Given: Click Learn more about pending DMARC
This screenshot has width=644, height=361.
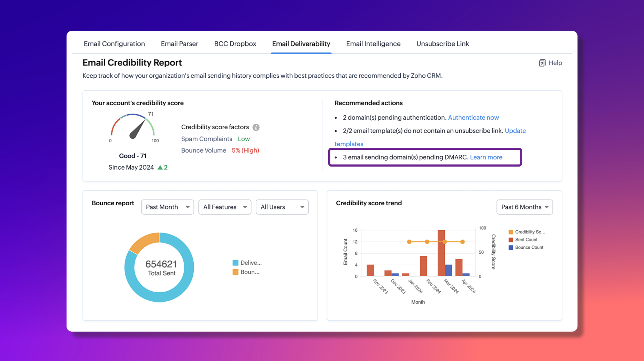Looking at the screenshot, I should click(486, 157).
